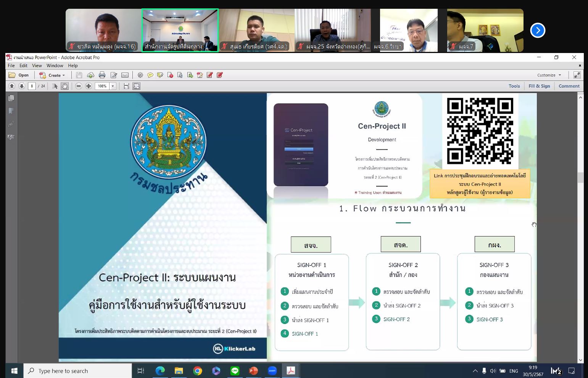Screen dimensions: 588x378
Task: Click muted mic icon on ชวลิต tile
Action: click(x=72, y=47)
